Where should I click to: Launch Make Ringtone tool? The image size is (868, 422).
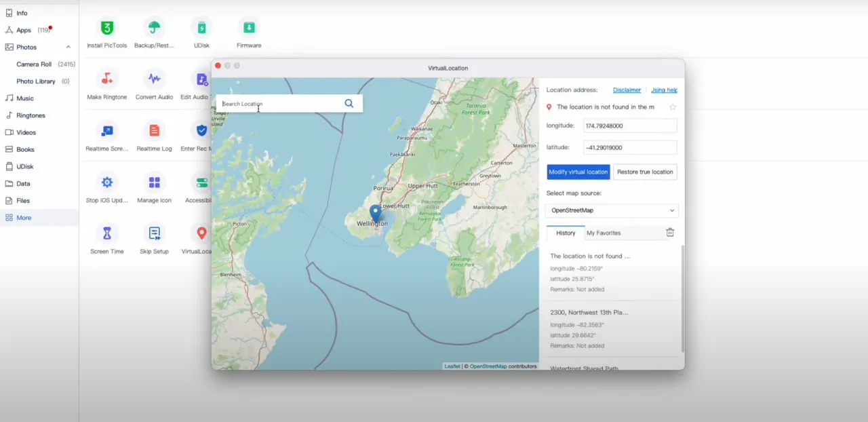pos(106,79)
